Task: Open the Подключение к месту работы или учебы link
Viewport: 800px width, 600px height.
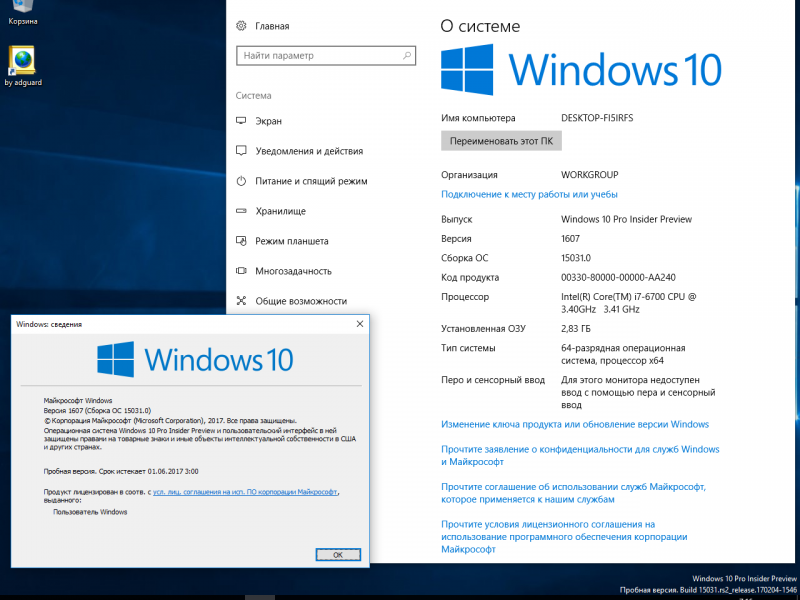Action: pos(529,194)
